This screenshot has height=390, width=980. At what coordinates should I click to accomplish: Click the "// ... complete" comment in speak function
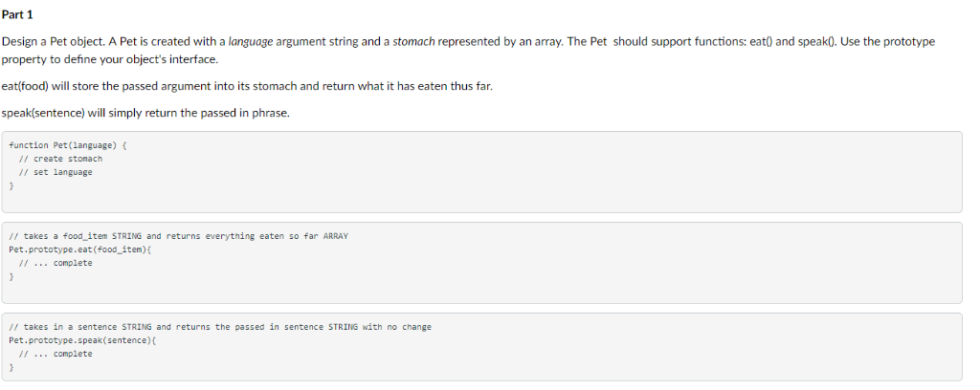56,354
